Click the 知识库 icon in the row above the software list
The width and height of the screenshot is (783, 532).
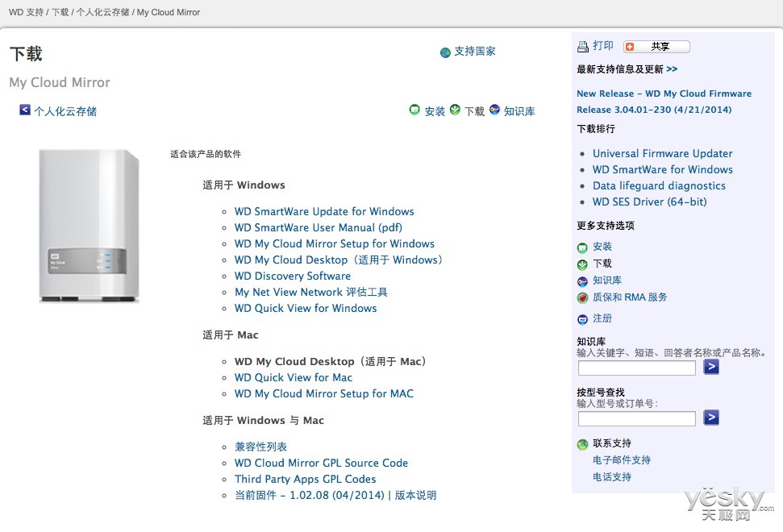494,110
